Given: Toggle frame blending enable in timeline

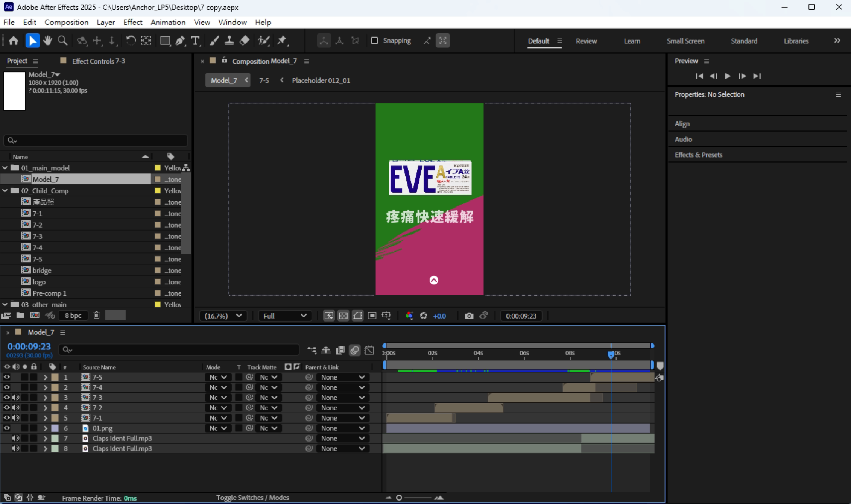Looking at the screenshot, I should 340,350.
